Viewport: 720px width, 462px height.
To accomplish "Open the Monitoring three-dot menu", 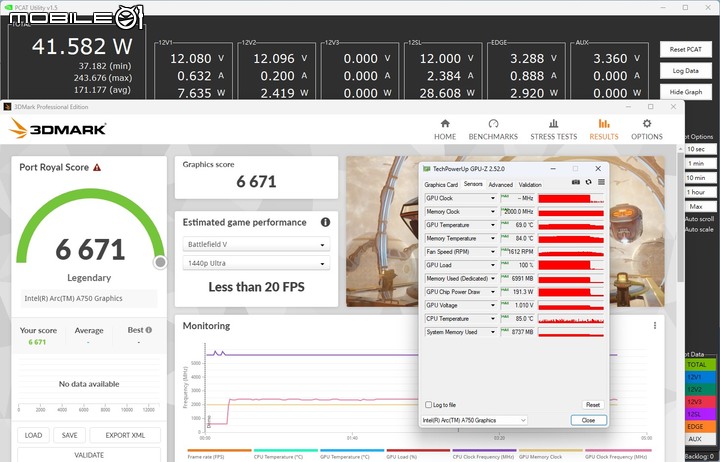I will click(655, 326).
